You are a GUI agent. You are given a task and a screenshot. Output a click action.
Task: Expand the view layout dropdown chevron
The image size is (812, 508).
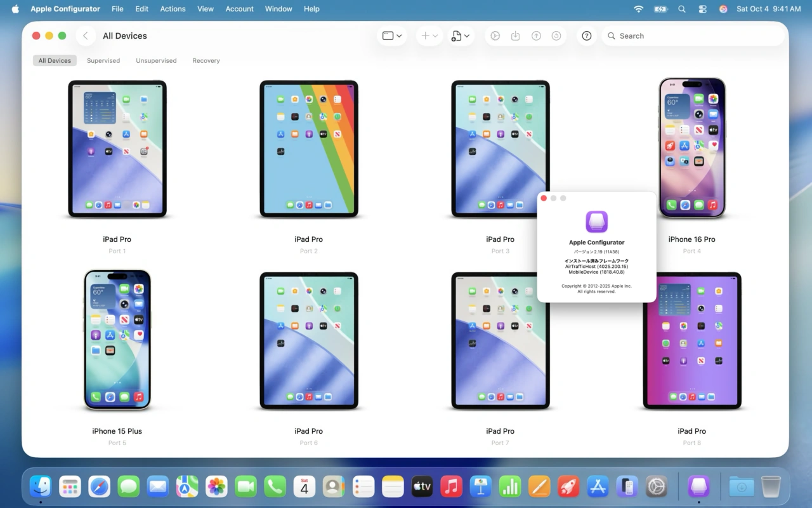tap(400, 36)
